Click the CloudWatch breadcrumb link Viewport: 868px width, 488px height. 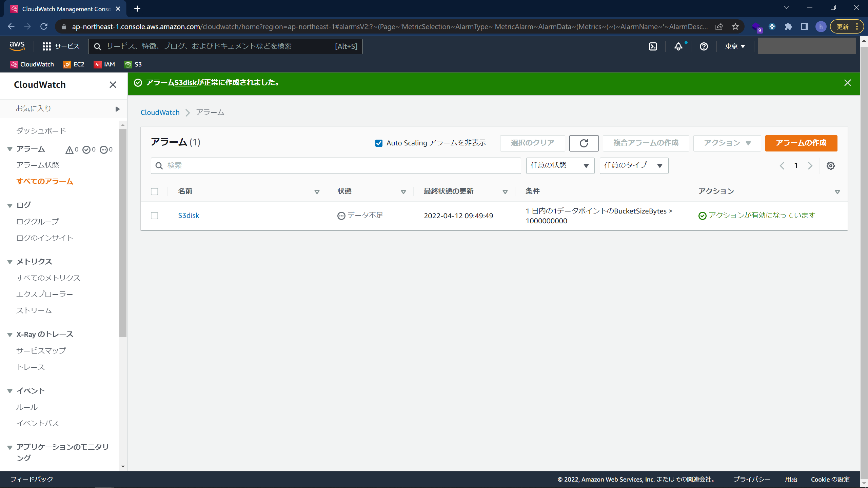pos(160,113)
